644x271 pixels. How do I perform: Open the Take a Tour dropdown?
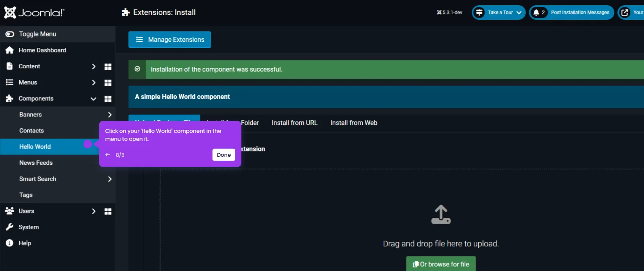coord(498,13)
